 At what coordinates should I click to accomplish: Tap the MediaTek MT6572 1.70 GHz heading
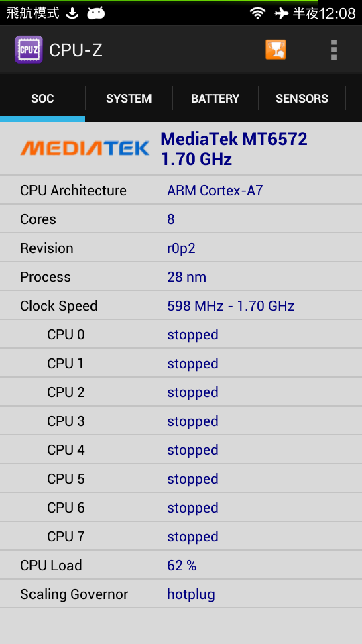234,149
